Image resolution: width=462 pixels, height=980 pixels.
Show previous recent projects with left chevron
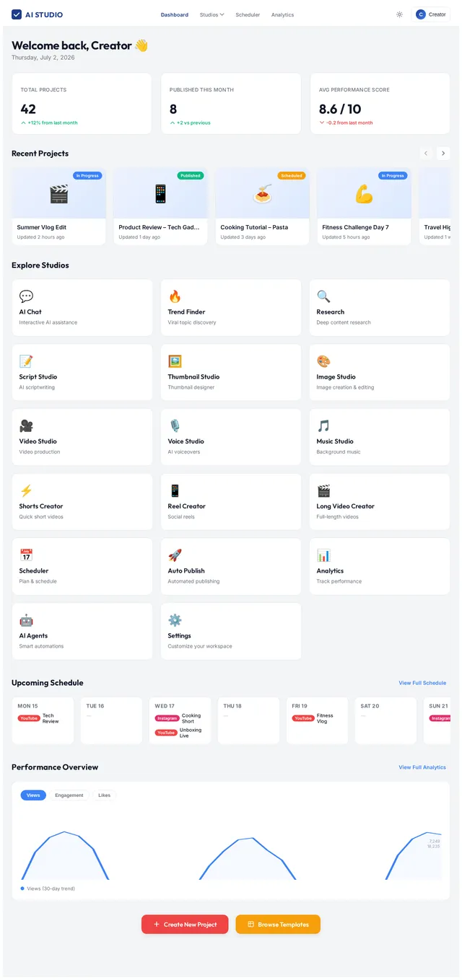(426, 153)
